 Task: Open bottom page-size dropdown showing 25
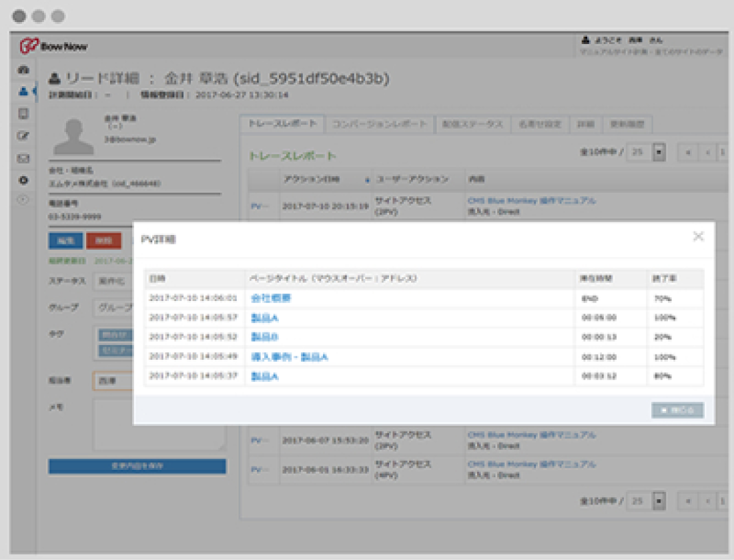(647, 501)
